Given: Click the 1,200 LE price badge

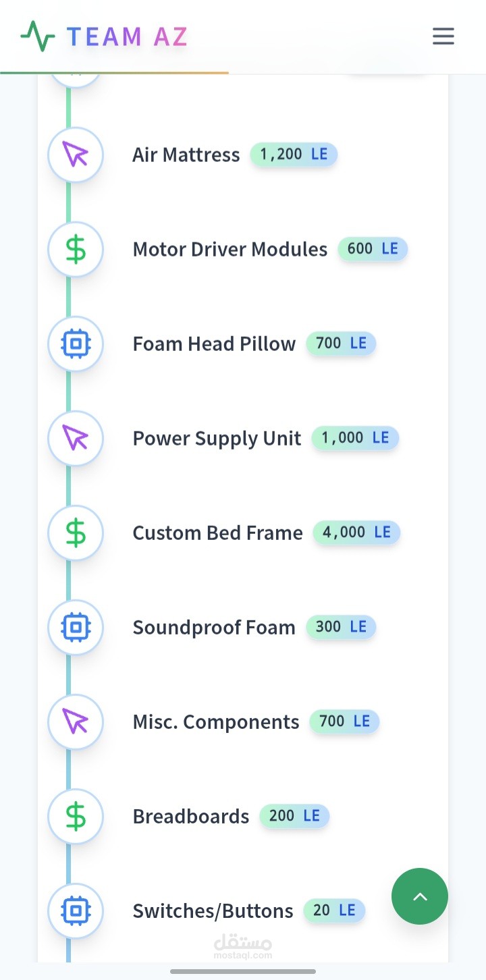Looking at the screenshot, I should pyautogui.click(x=294, y=155).
